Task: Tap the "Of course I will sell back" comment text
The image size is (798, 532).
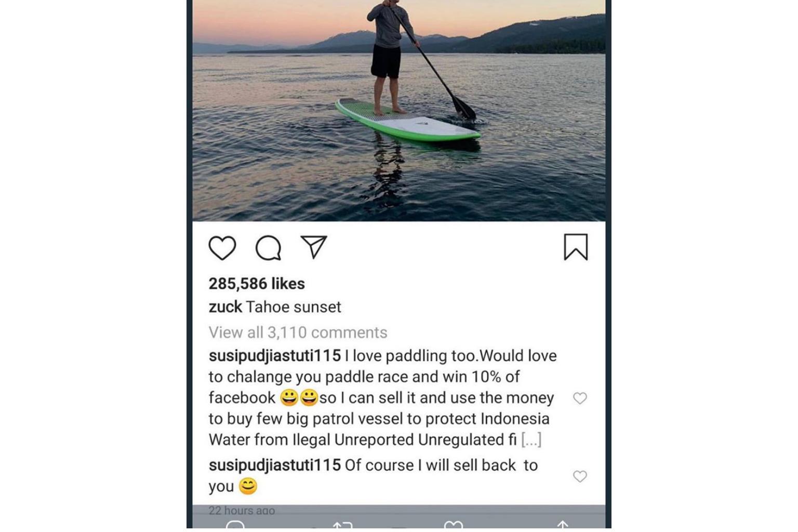Action: point(441,465)
